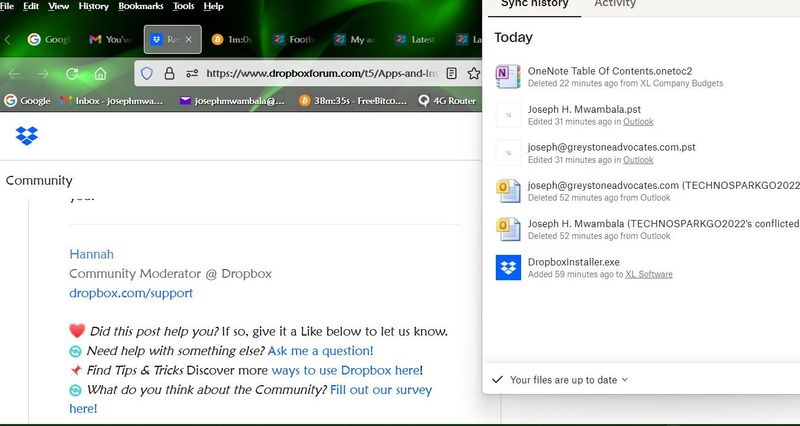Expand the 'Your files are up to date' status
Screen dimensions: 800x426
pyautogui.click(x=560, y=380)
